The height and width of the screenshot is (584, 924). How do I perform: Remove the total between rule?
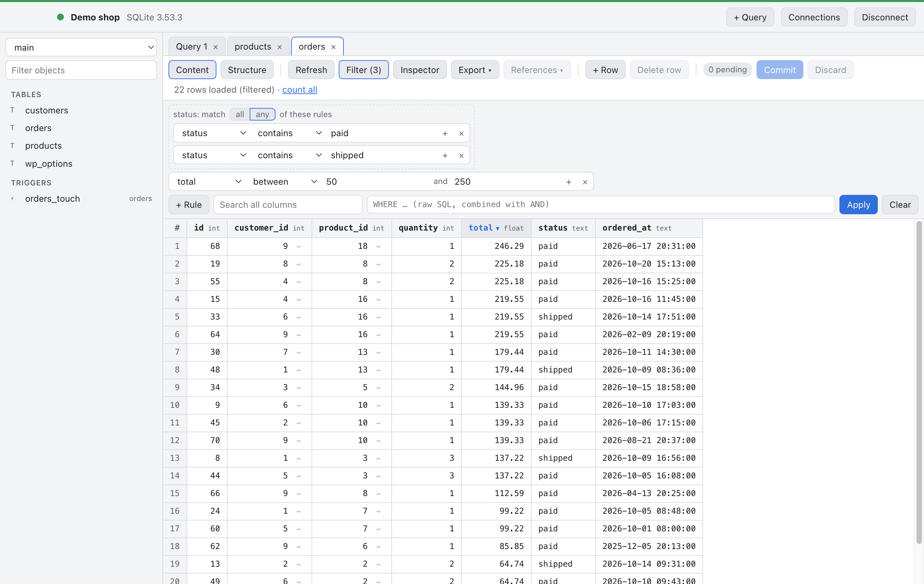[x=585, y=182]
